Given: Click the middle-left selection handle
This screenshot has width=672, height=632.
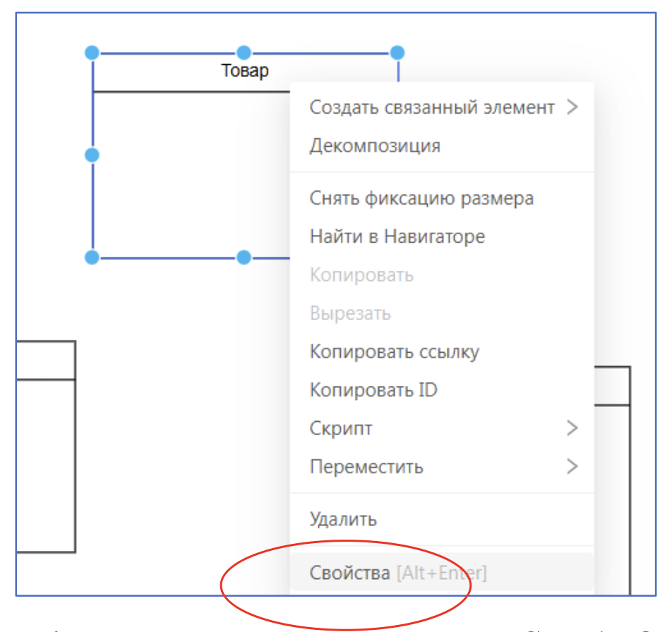Looking at the screenshot, I should [x=92, y=154].
